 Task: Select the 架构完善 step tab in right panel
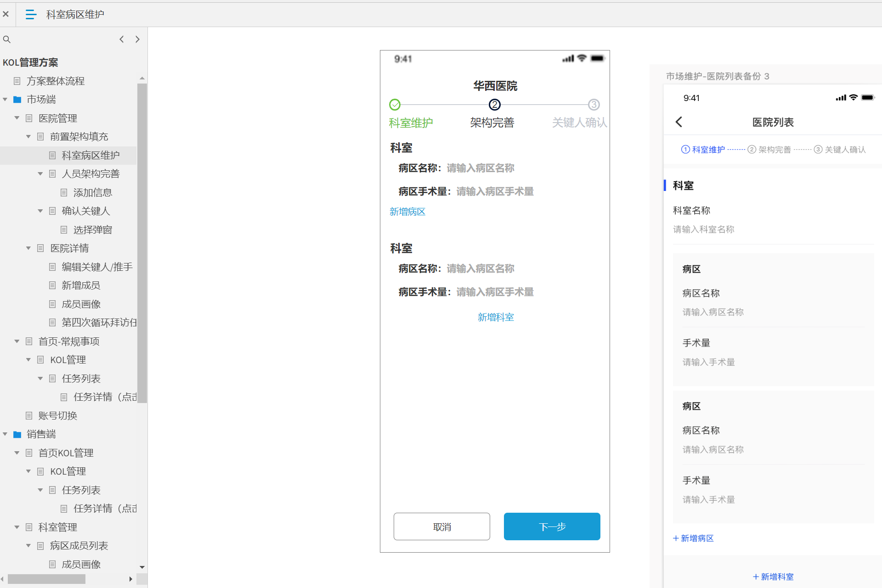[769, 150]
